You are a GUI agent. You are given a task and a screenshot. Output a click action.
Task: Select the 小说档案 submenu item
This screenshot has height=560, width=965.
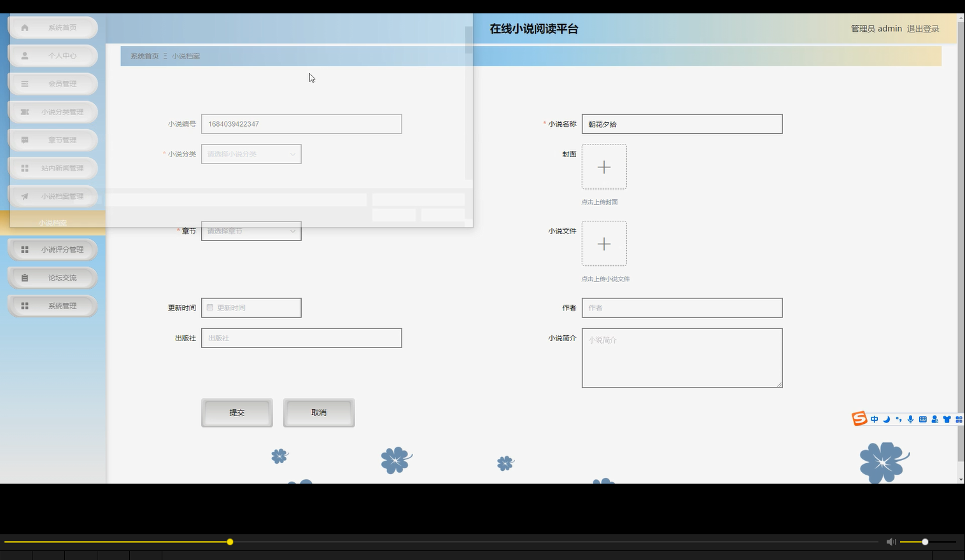pos(53,223)
